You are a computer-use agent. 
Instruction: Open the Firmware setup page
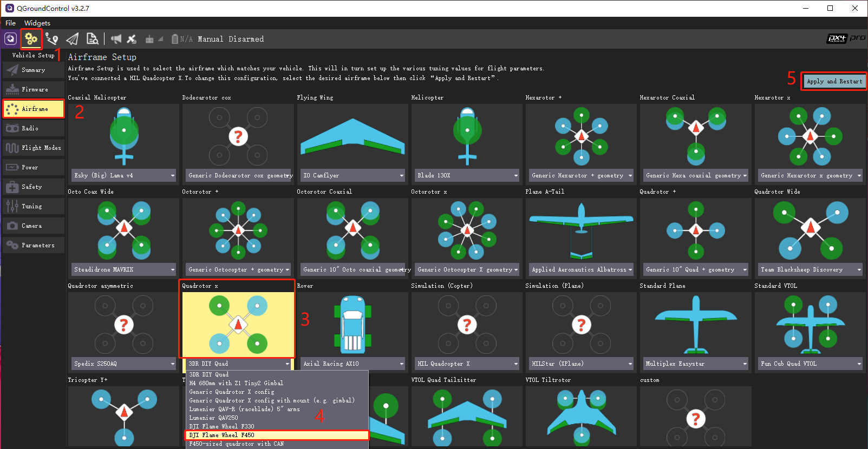point(34,89)
